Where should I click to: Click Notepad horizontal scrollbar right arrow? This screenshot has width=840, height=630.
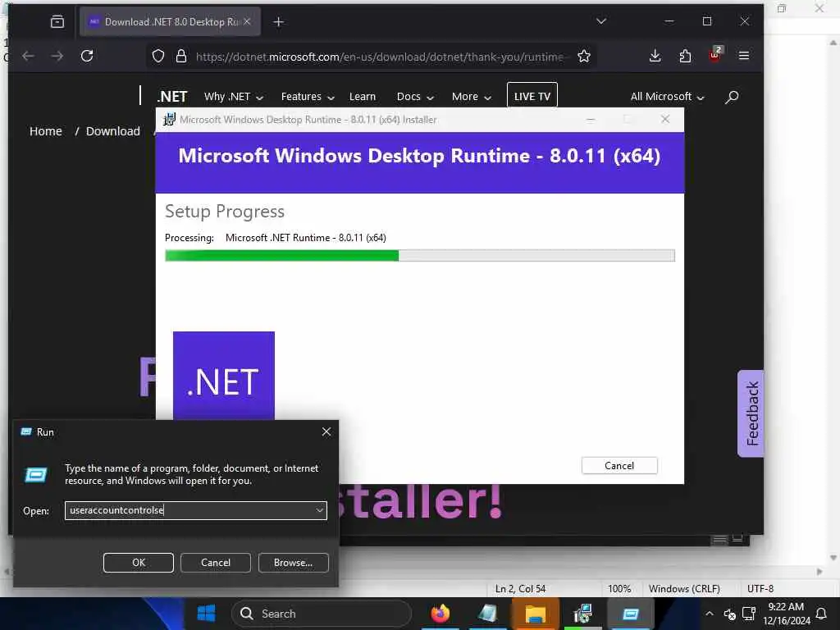click(x=819, y=572)
